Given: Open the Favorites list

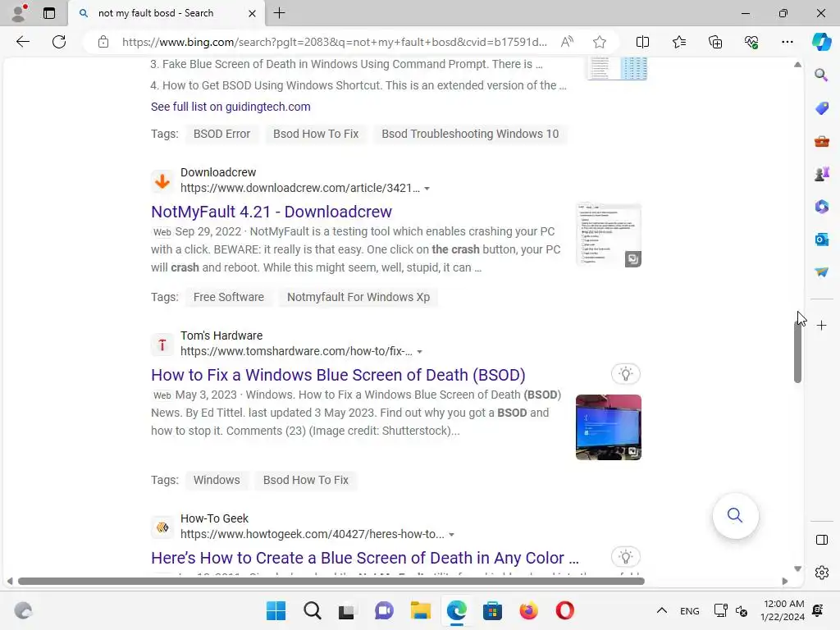Looking at the screenshot, I should 678,42.
